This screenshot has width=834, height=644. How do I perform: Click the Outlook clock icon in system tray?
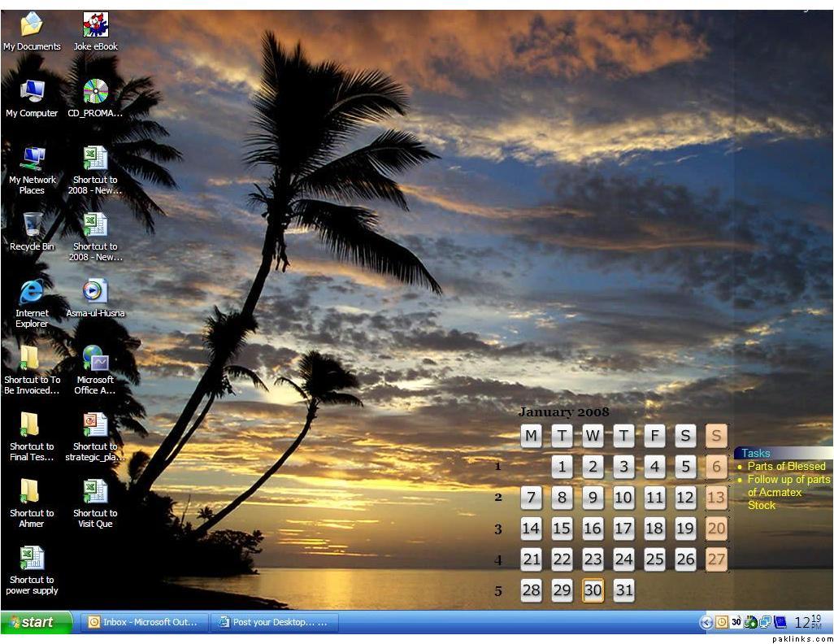click(721, 622)
